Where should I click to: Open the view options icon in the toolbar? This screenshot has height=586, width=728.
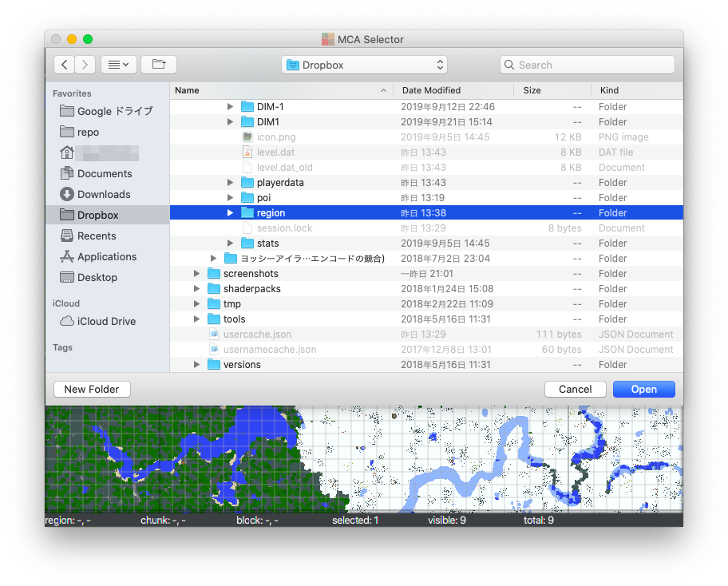pyautogui.click(x=118, y=65)
